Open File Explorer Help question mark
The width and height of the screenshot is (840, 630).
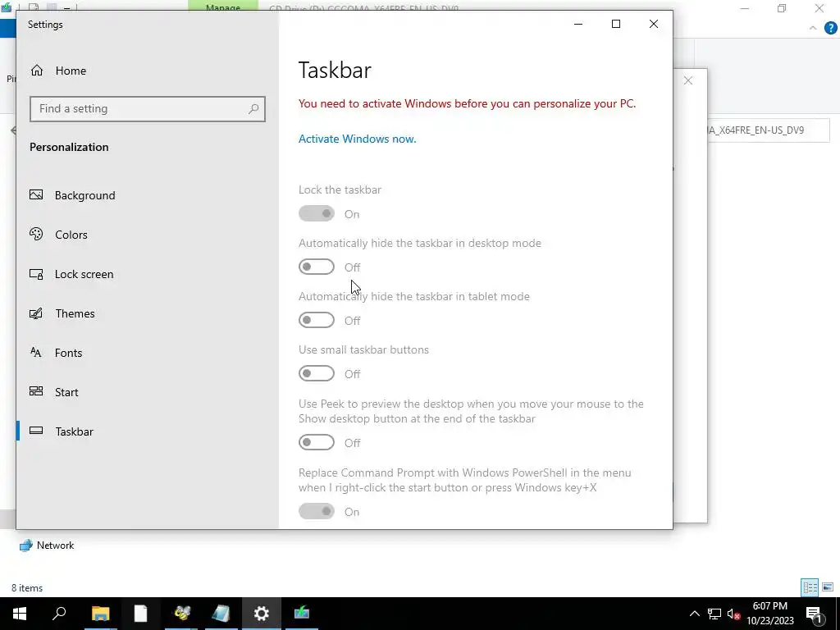tap(830, 28)
